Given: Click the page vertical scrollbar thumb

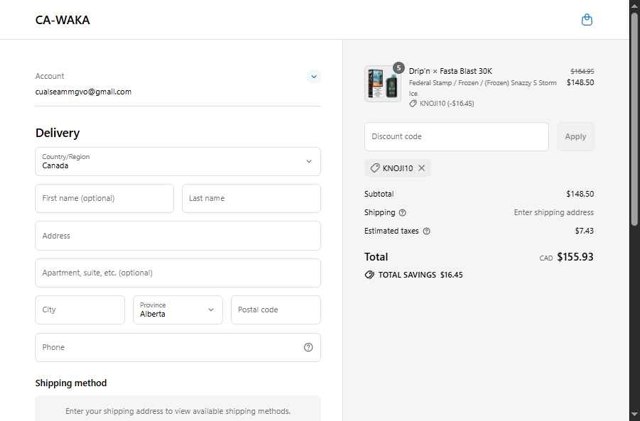Looking at the screenshot, I should (634, 118).
